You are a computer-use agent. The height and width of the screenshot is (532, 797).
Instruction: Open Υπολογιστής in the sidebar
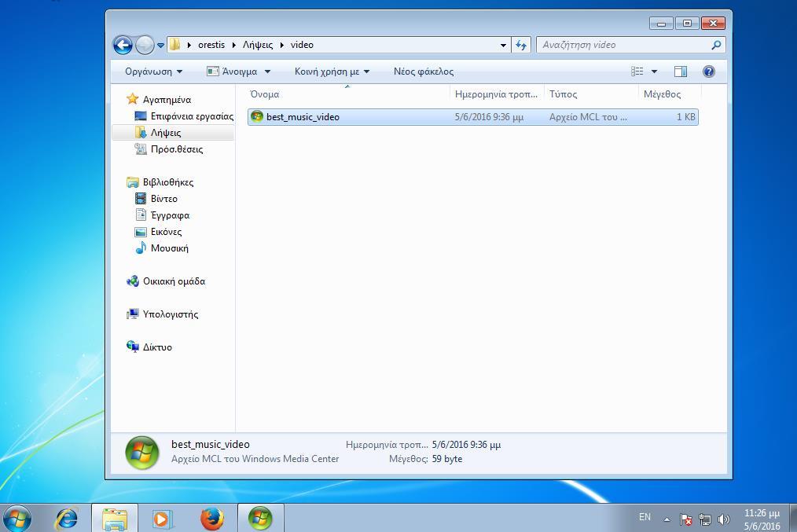point(171,314)
